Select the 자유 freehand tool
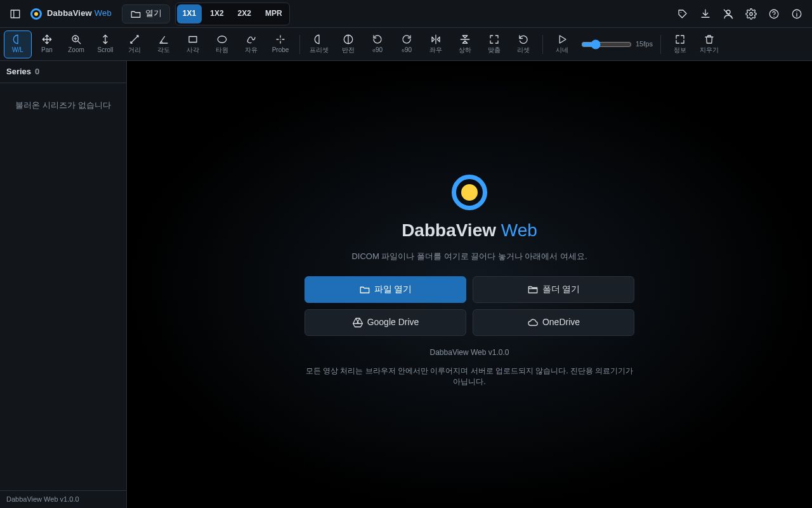Image resolution: width=812 pixels, height=508 pixels. (251, 44)
